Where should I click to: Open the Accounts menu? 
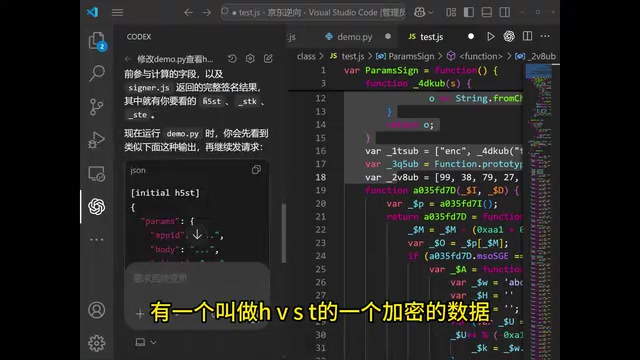(97, 310)
